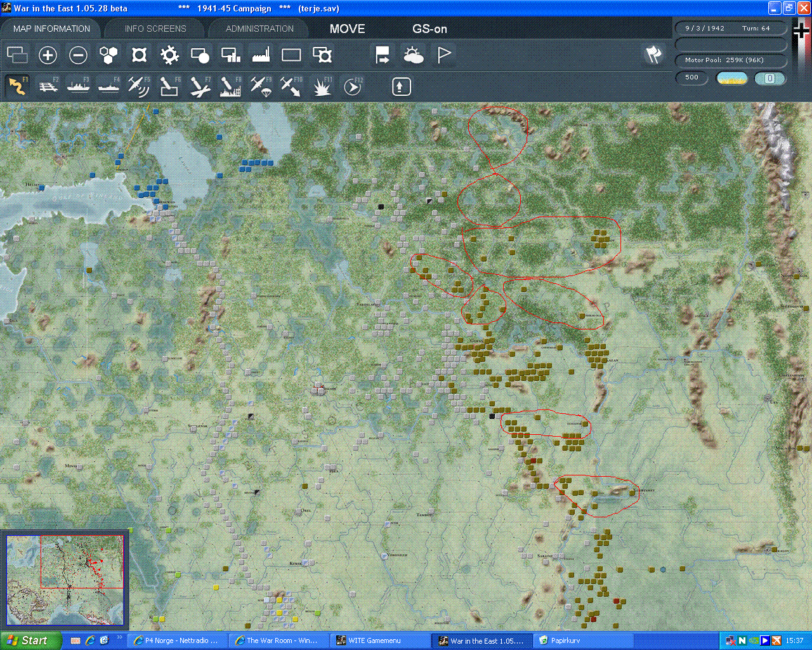Select F6 bomb unit mode
The width and height of the screenshot is (812, 650).
pos(169,86)
